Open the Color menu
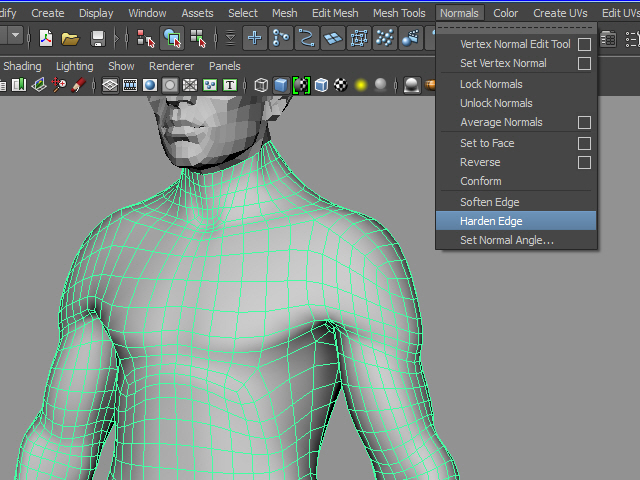The width and height of the screenshot is (640, 480). coord(505,13)
